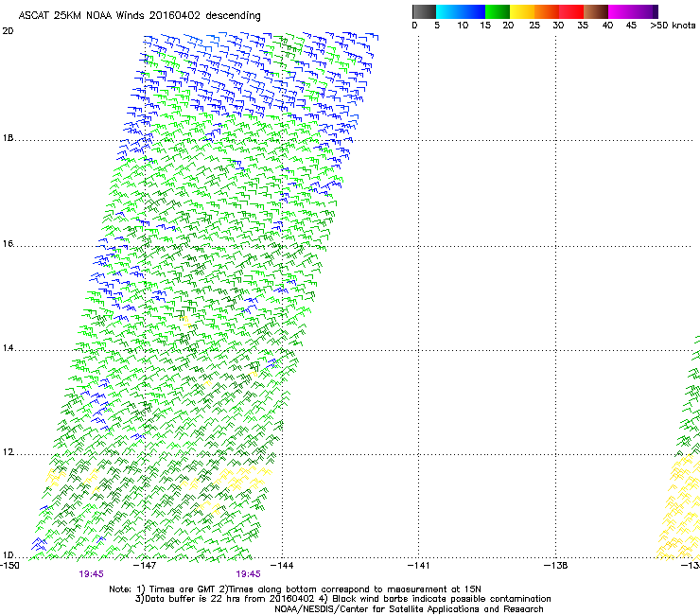Click the purple 19:45 time near -145
Viewport: 700px width, 615px height.
pos(248,574)
